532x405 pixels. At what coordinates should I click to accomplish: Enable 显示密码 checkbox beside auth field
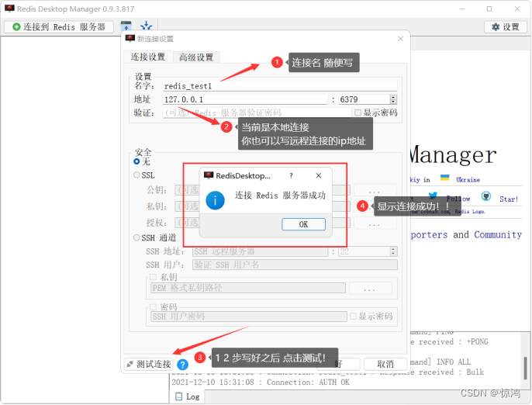pos(358,112)
